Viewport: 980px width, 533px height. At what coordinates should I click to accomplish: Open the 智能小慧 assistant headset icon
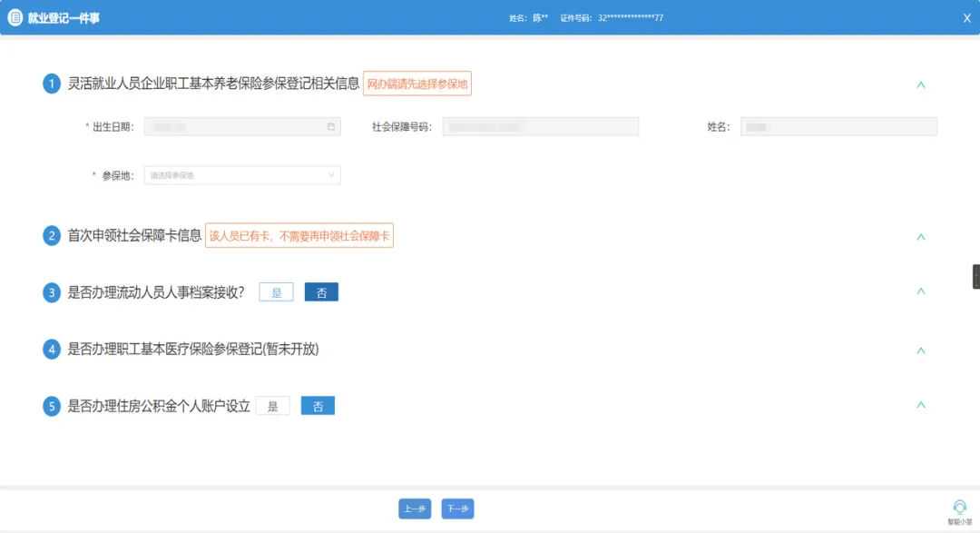tap(959, 507)
